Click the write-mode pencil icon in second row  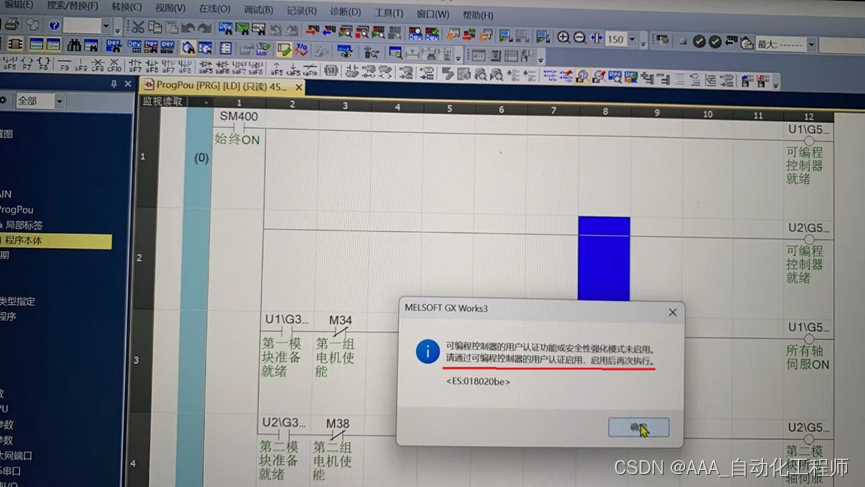285,50
